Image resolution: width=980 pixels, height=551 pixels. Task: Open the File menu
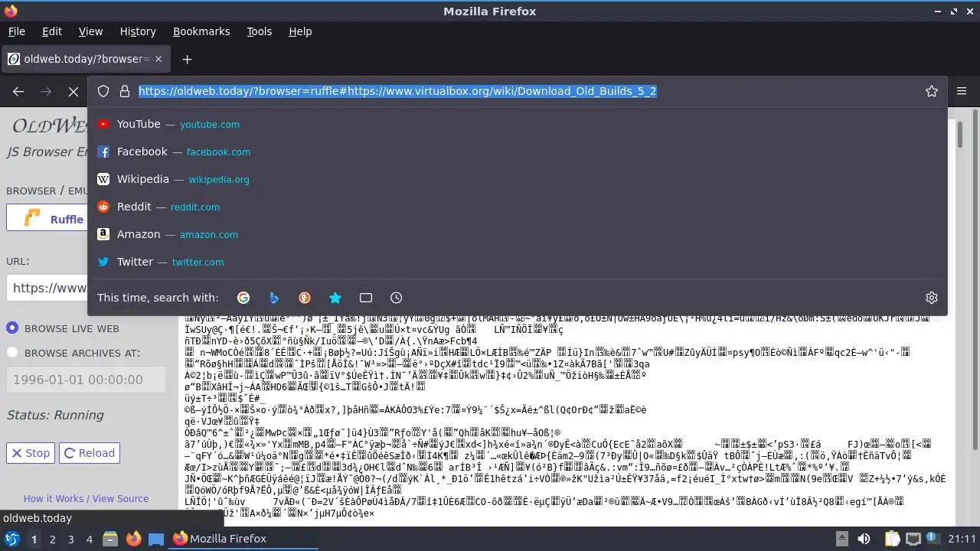16,31
